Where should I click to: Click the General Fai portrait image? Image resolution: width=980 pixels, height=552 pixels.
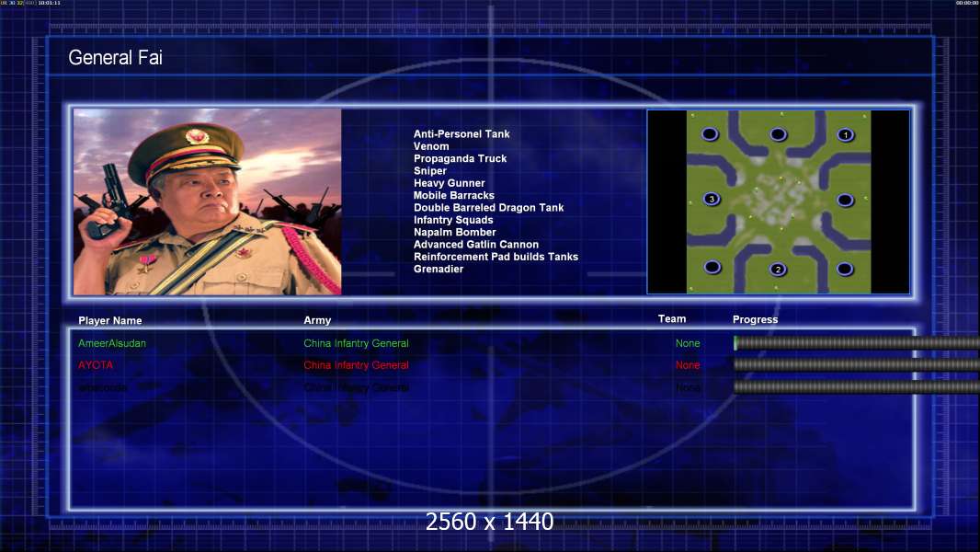click(x=208, y=201)
